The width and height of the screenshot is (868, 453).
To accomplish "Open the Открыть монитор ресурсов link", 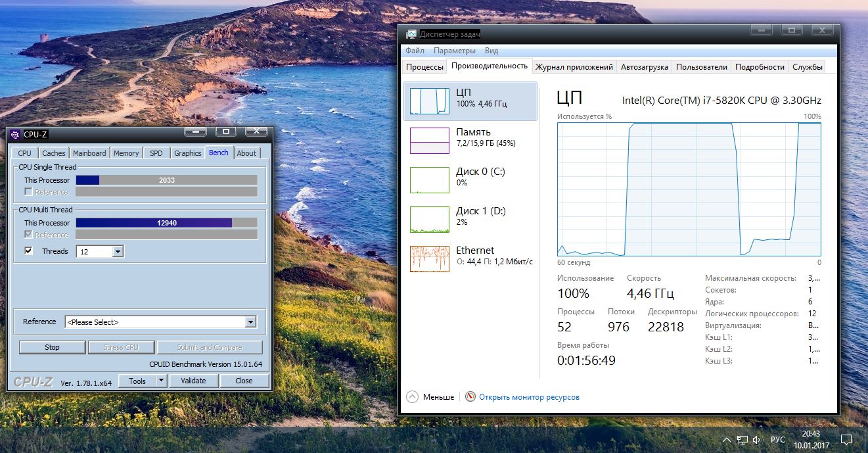I will tap(530, 397).
